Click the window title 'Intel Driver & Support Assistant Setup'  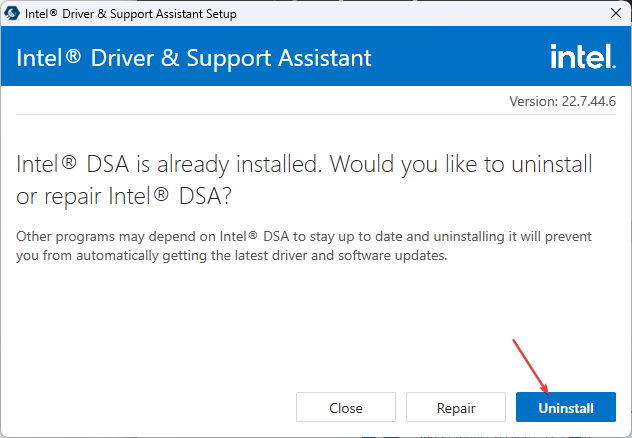click(x=131, y=14)
